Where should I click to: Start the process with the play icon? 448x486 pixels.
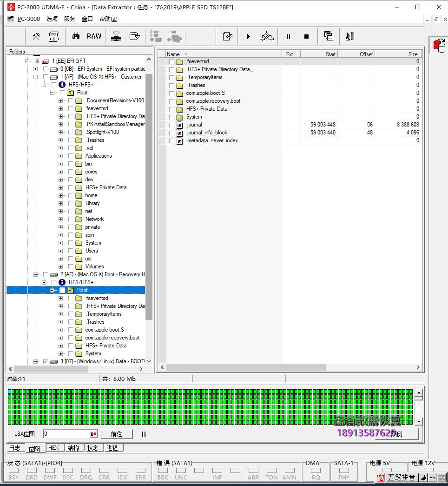pyautogui.click(x=249, y=37)
